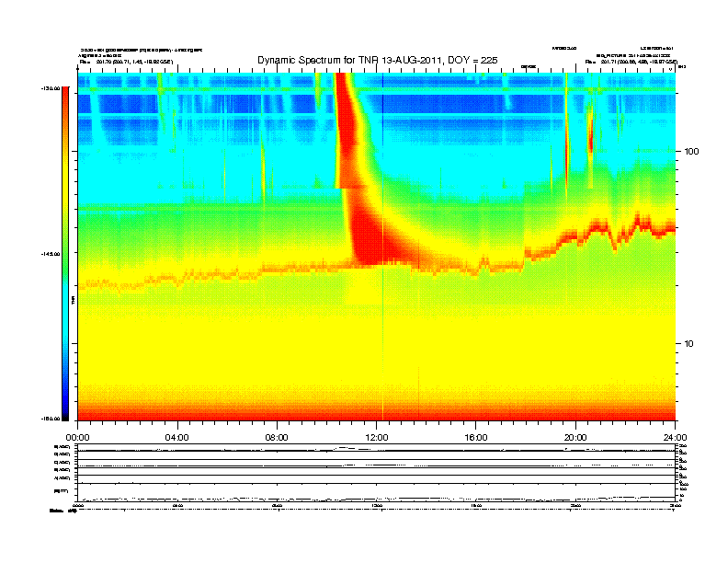728x563 pixels.
Task: Click the 12:00 time axis label
Action: (377, 438)
